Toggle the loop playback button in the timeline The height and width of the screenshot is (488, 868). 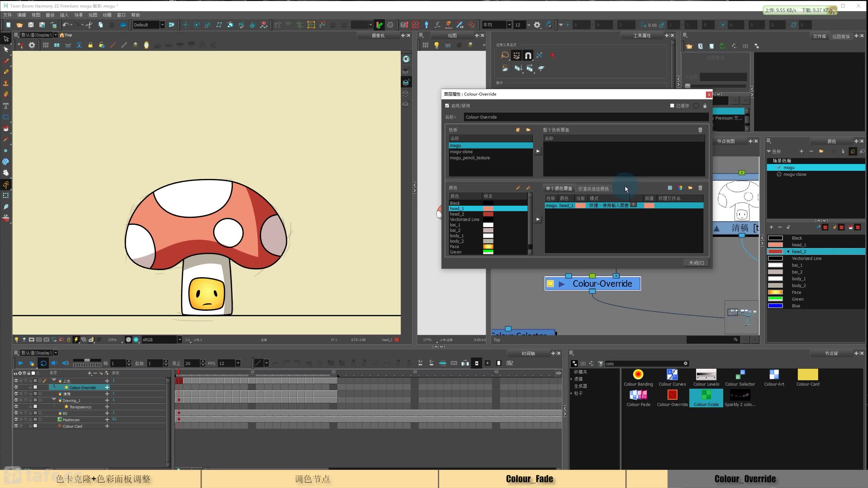[43, 363]
